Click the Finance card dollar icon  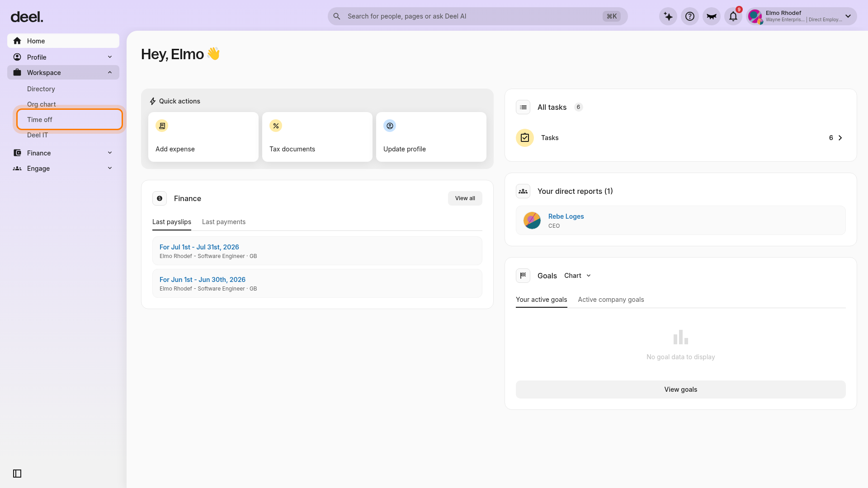pyautogui.click(x=160, y=198)
